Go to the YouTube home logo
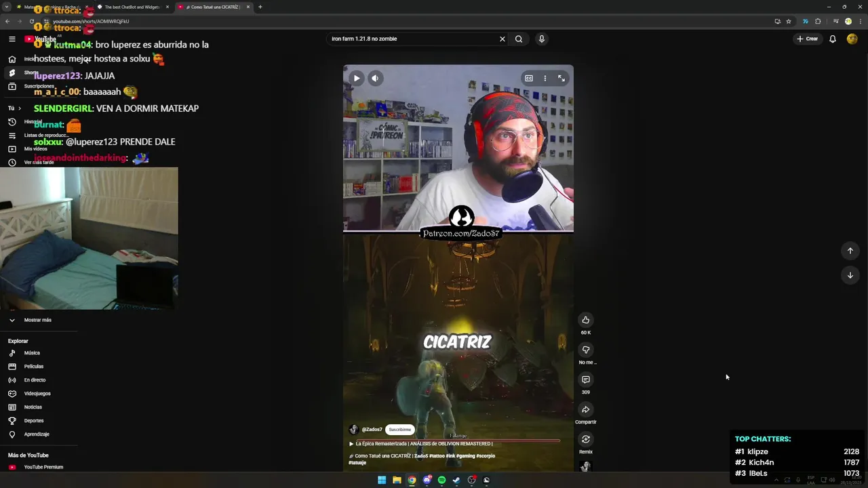 point(40,39)
